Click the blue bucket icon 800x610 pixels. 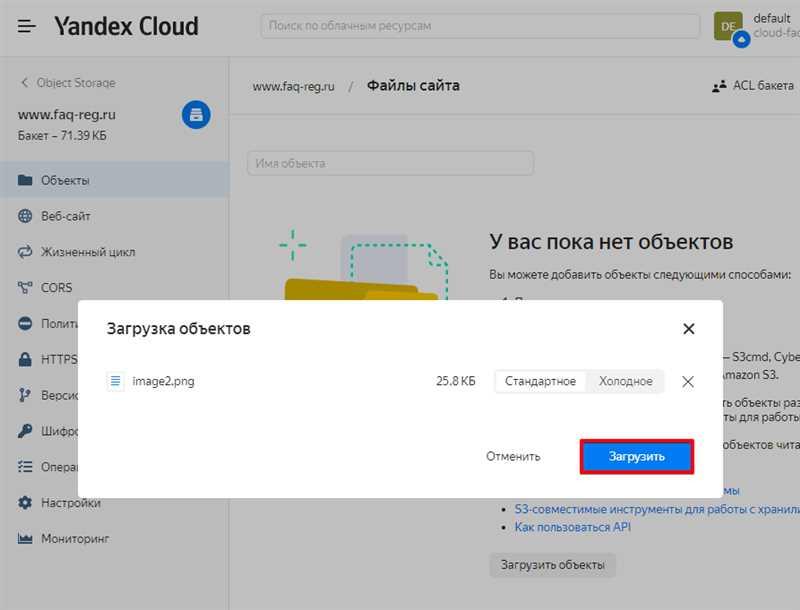(x=196, y=115)
